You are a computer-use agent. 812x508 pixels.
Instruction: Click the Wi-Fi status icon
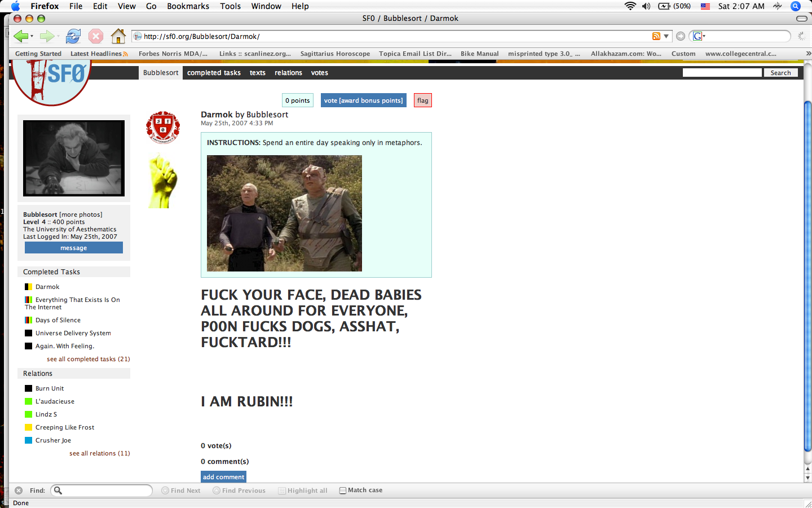(x=630, y=6)
